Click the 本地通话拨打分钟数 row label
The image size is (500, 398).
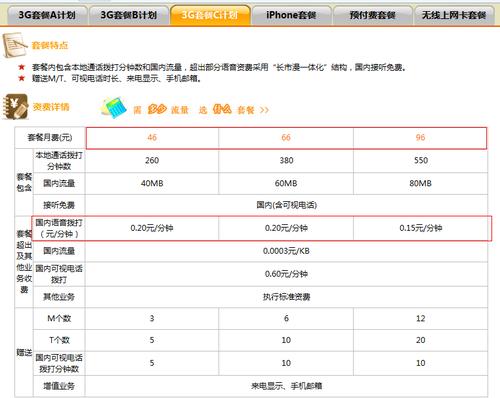coord(59,161)
